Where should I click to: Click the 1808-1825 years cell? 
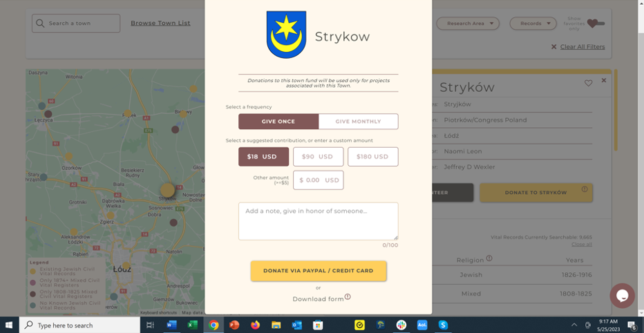(576, 294)
